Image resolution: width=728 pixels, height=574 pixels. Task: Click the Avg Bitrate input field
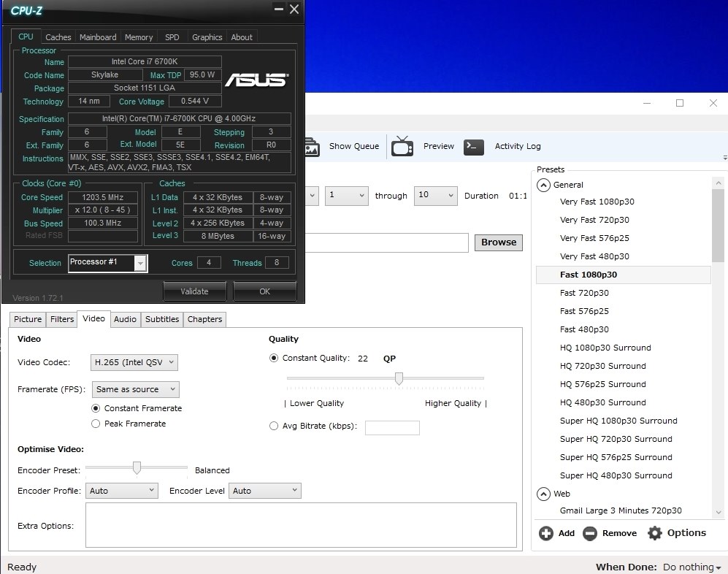392,428
